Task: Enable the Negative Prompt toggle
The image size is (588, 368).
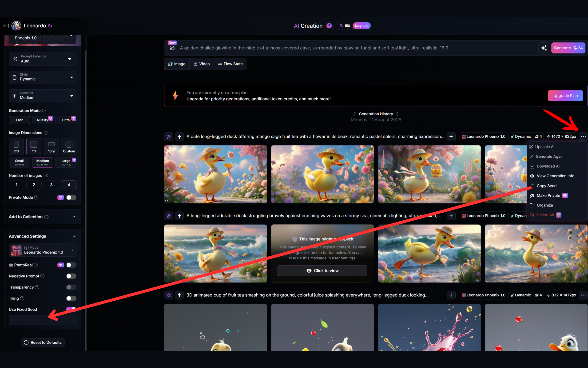Action: [x=71, y=276]
